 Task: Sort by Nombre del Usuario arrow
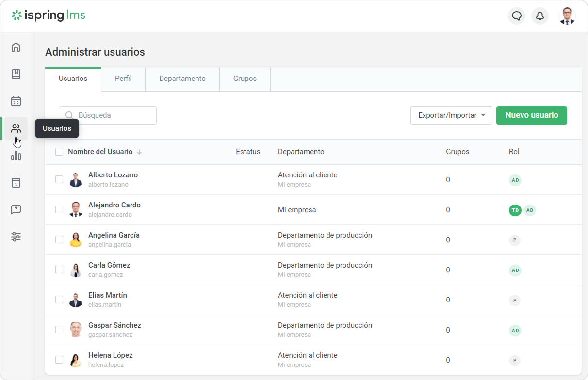coord(139,152)
